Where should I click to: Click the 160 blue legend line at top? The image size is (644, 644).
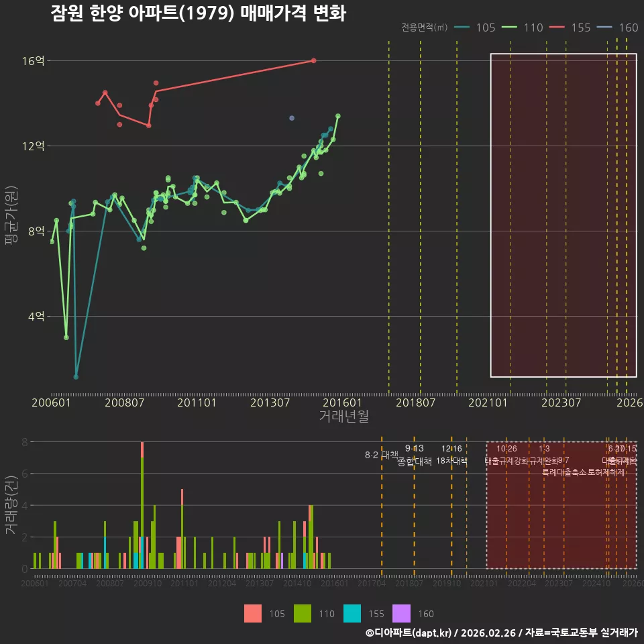click(604, 28)
